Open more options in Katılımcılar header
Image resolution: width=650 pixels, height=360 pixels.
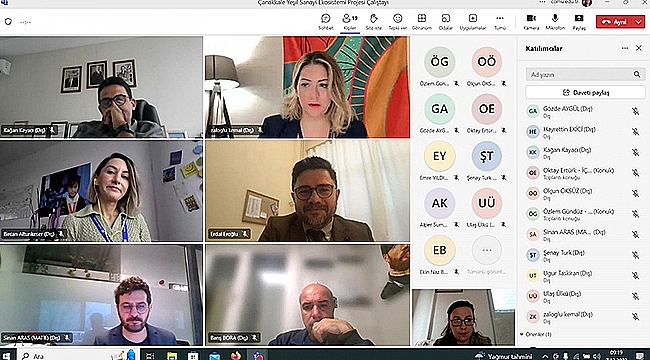pos(625,48)
